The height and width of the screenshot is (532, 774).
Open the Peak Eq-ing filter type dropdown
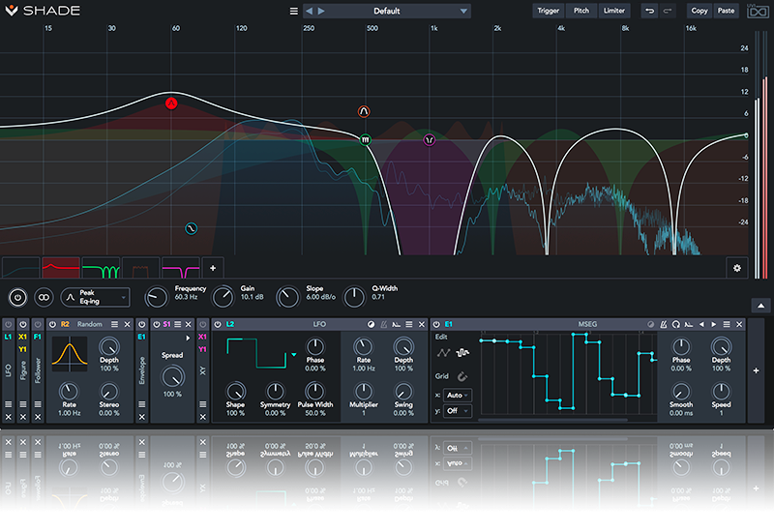95,298
